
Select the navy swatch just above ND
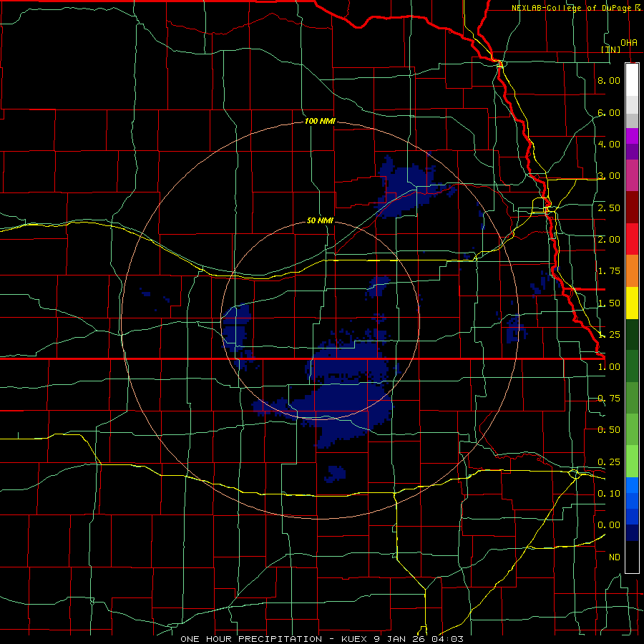point(632,533)
